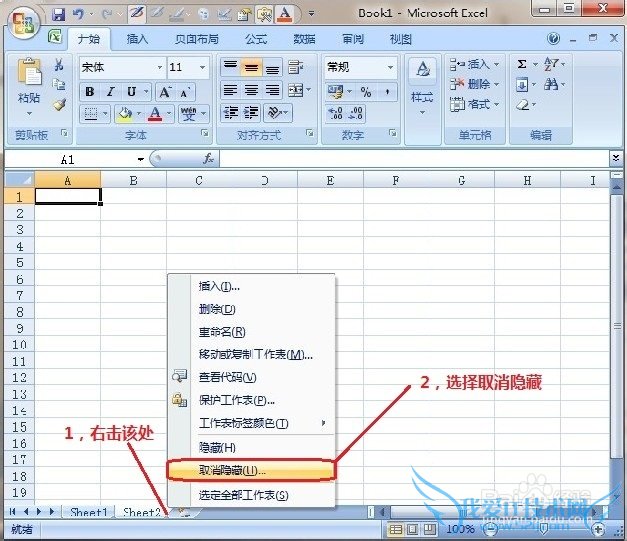Open font group dialog launcher

click(205, 134)
